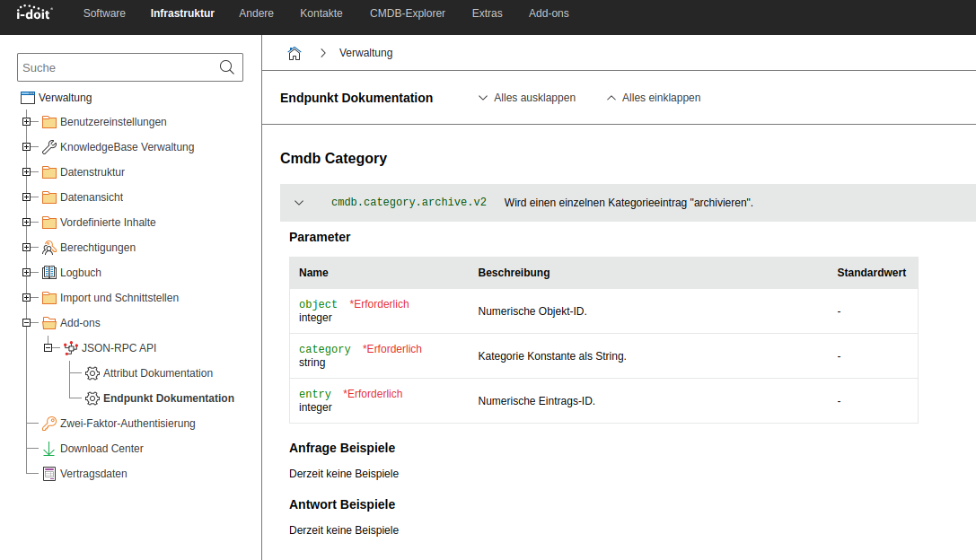Click Alles einklappen
Screen dimensions: 976x560
[654, 98]
